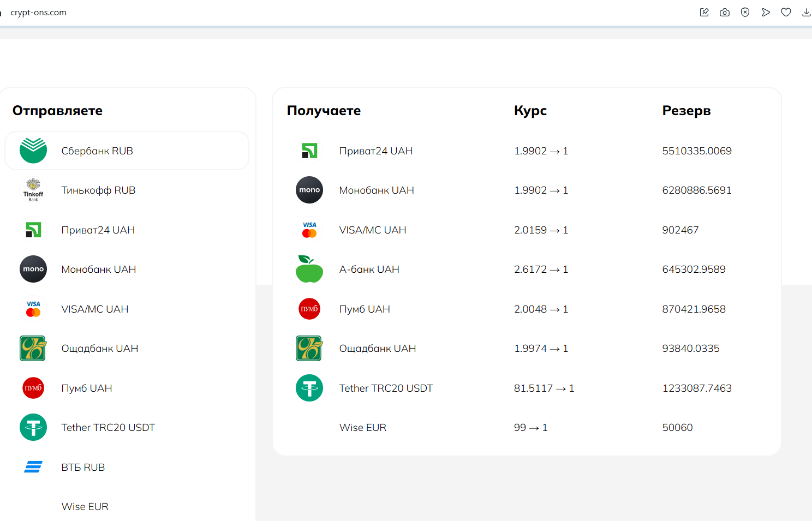Click the Tether logo in receive list
Viewport: 812px width, 521px height.
309,388
